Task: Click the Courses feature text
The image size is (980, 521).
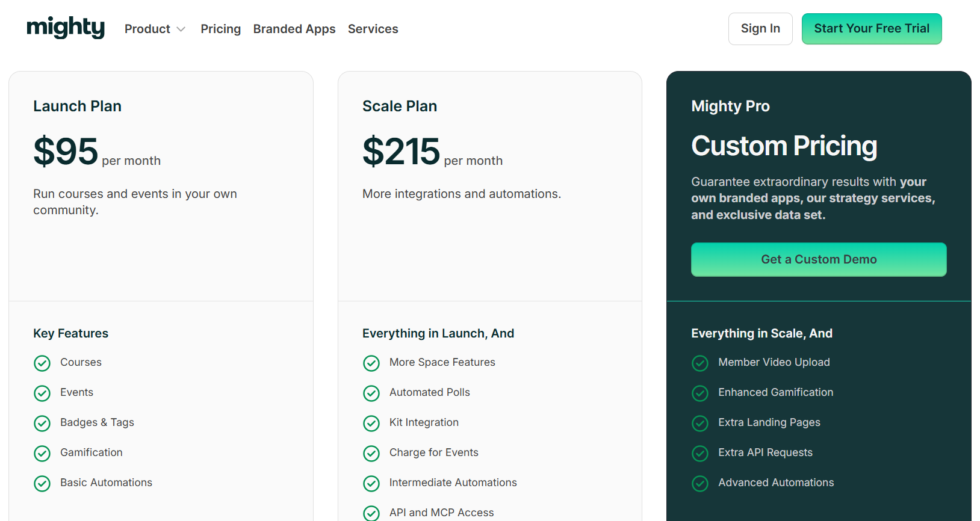Action: (x=81, y=362)
